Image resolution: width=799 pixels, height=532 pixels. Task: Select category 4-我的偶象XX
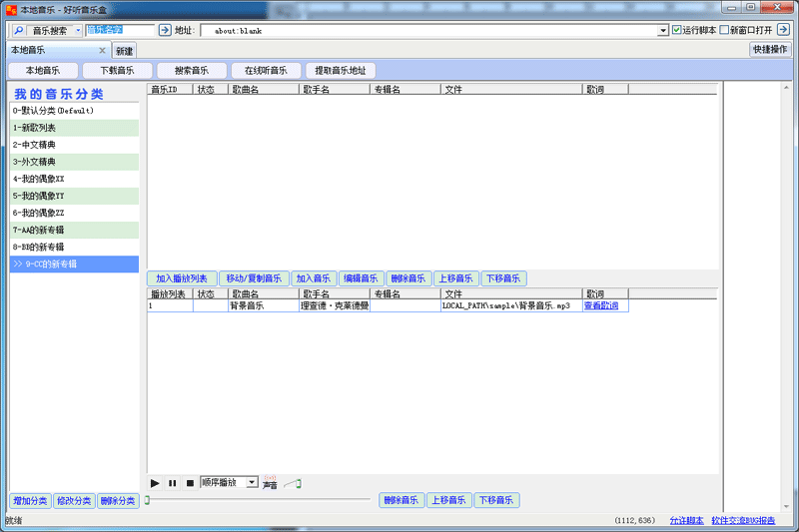[x=74, y=179]
